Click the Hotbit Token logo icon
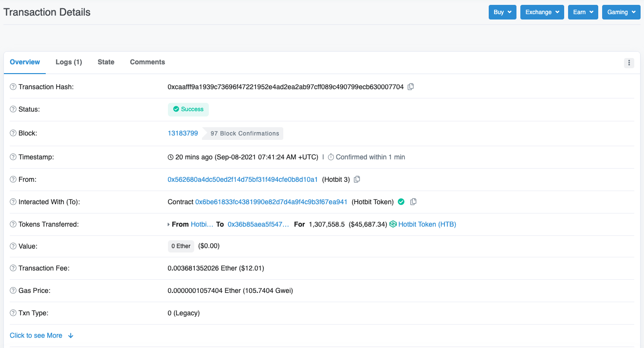644x348 pixels. (x=393, y=224)
